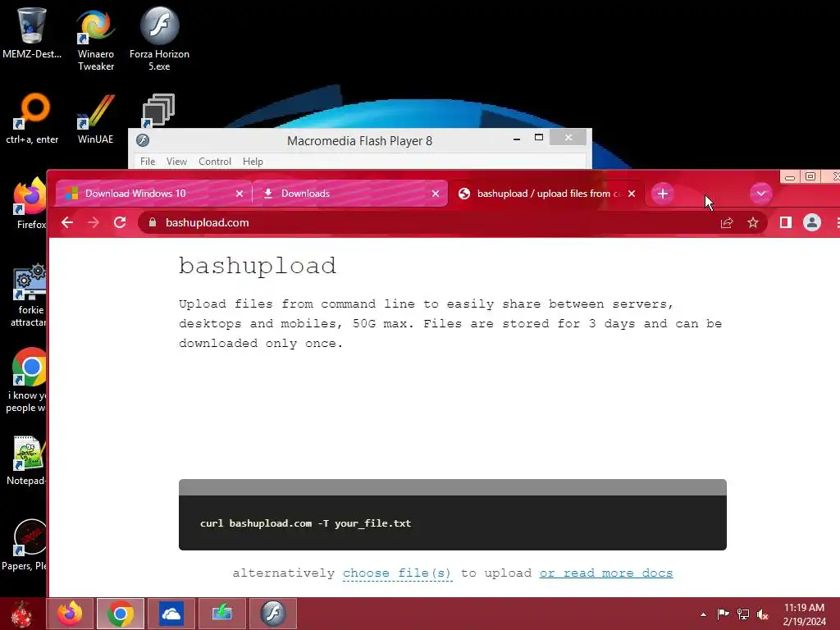Screen dimensions: 840x630
Task: Click the curl command text
Action: click(x=305, y=523)
